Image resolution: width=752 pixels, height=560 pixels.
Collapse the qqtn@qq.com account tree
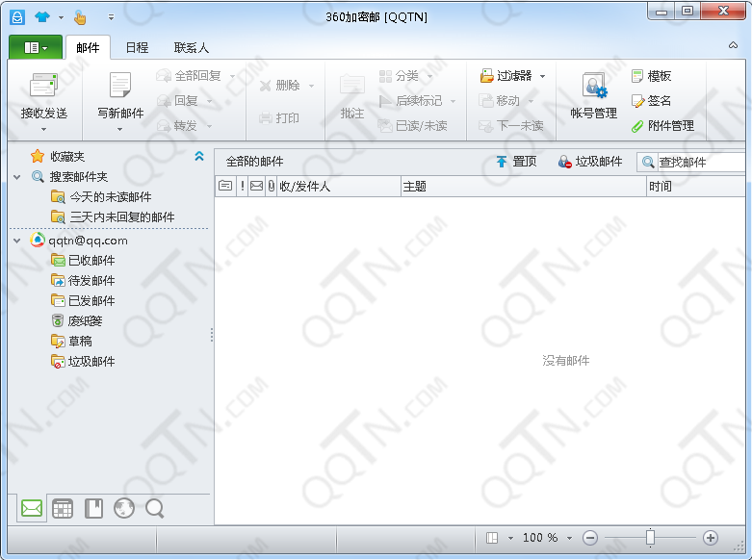17,241
